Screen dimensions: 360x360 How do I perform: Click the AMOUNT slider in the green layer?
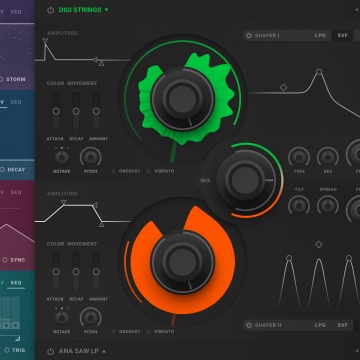click(96, 111)
